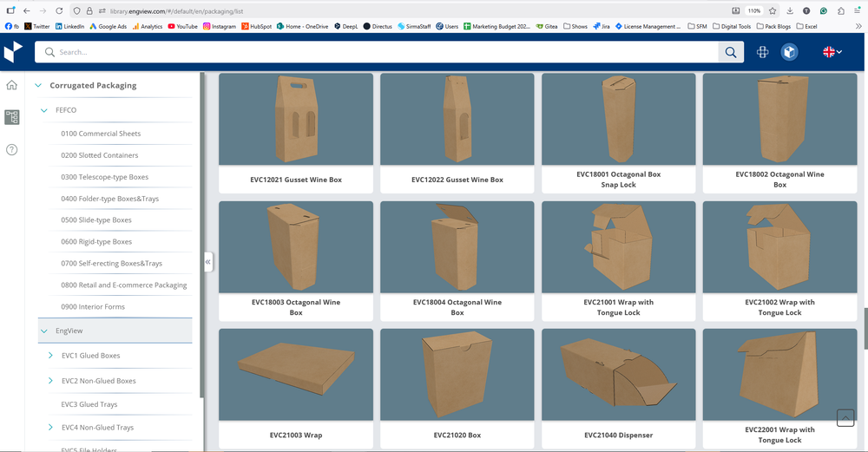Open the LinkedIn bookmark
Image resolution: width=868 pixels, height=452 pixels.
[69, 26]
